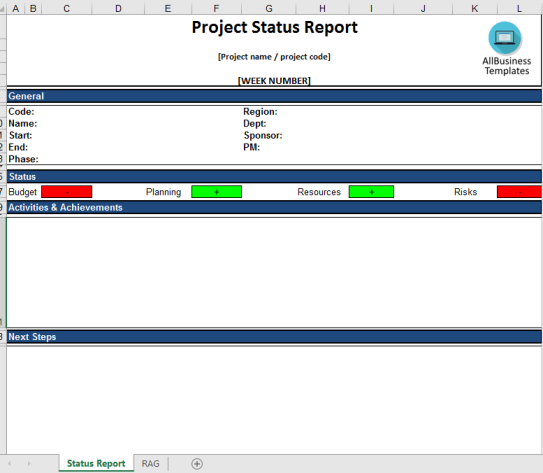Image resolution: width=543 pixels, height=473 pixels.
Task: Click the Sponsor: label
Action: [x=263, y=135]
